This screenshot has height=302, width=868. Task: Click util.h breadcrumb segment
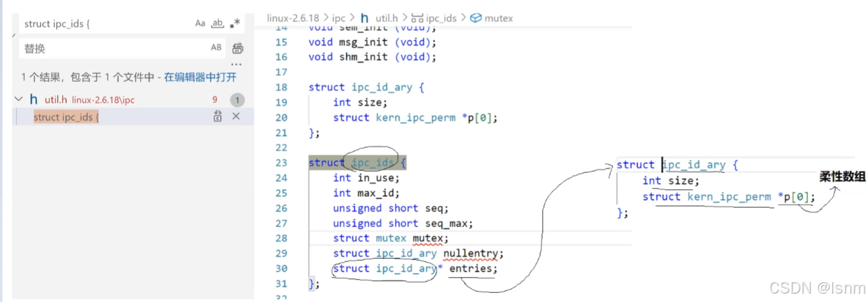[x=387, y=18]
